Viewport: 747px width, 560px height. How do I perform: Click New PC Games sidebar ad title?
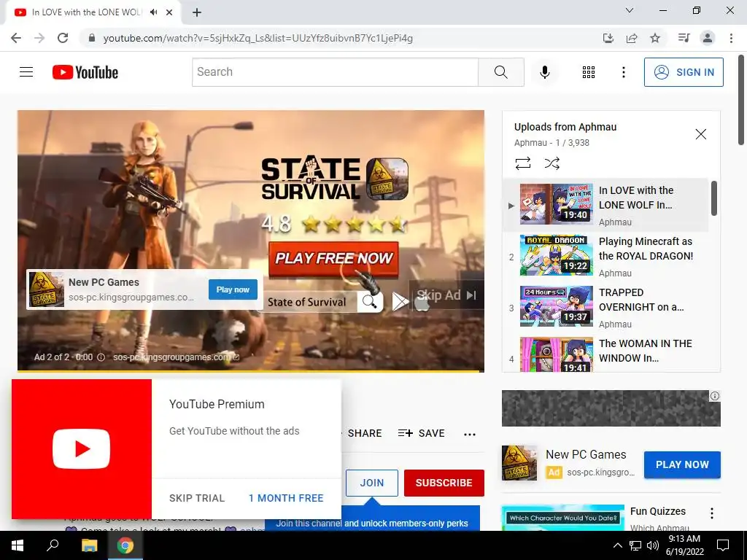coord(586,455)
